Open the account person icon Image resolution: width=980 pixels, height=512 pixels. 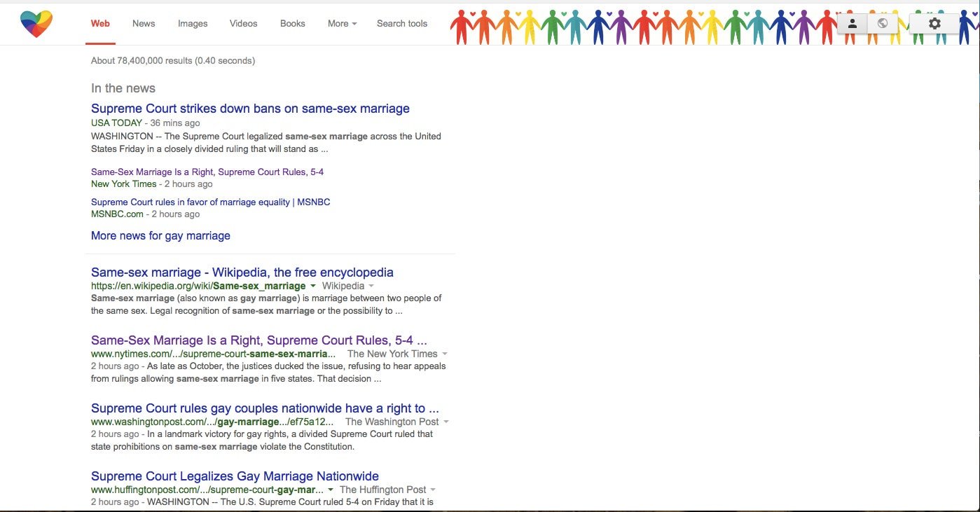852,24
